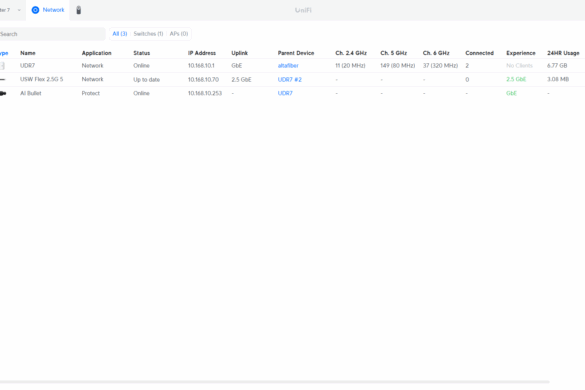Open the altafiber parent device link
The width and height of the screenshot is (585, 390).
[288, 66]
